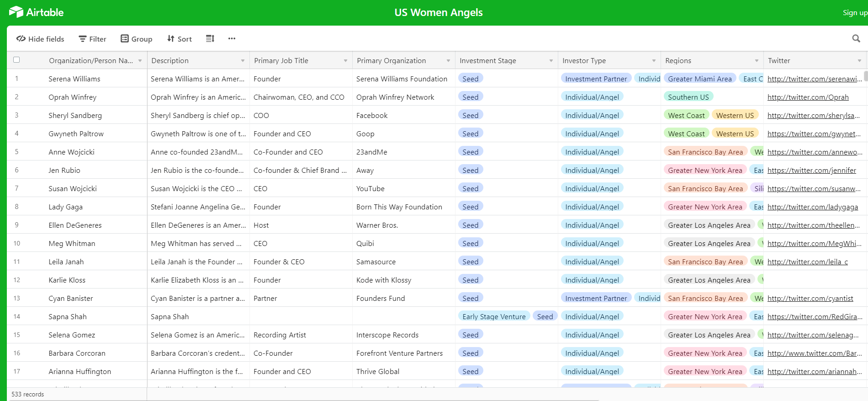Open the twitter.com/jennifer link

tap(811, 170)
